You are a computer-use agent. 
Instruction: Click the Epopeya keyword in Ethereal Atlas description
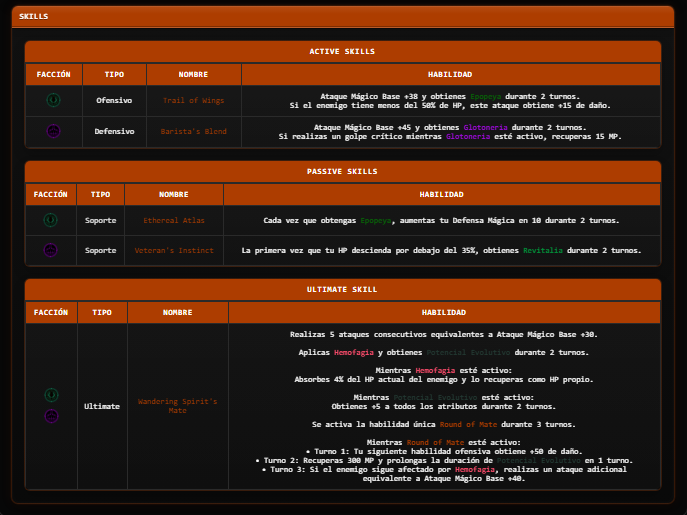(x=376, y=220)
